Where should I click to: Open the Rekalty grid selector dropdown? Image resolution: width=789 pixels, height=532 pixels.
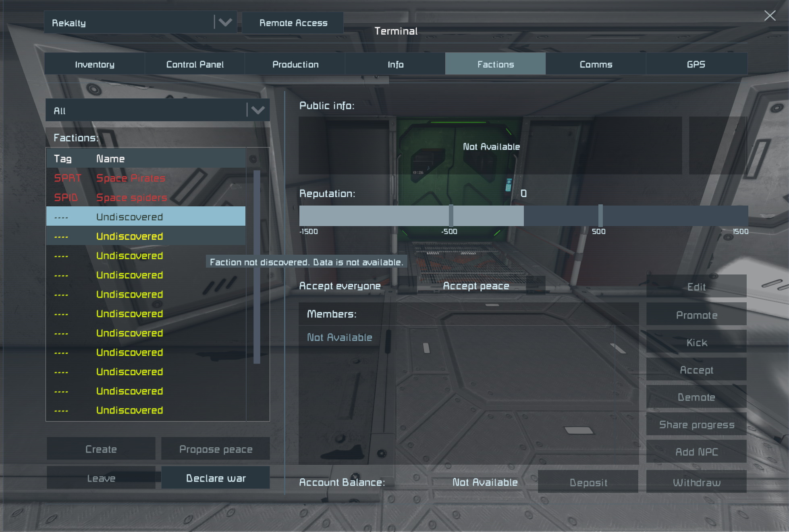129,23
